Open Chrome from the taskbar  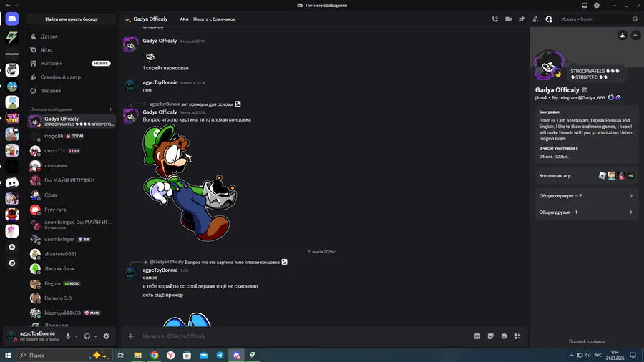point(154,355)
